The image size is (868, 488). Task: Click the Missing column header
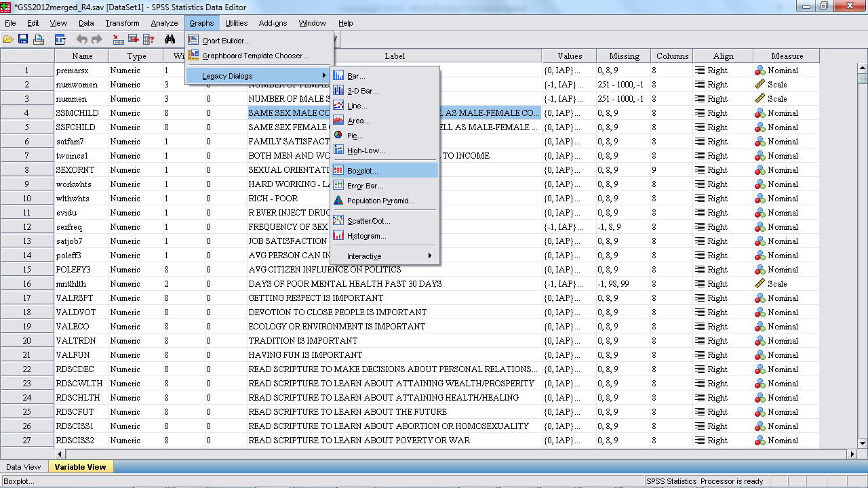click(624, 56)
